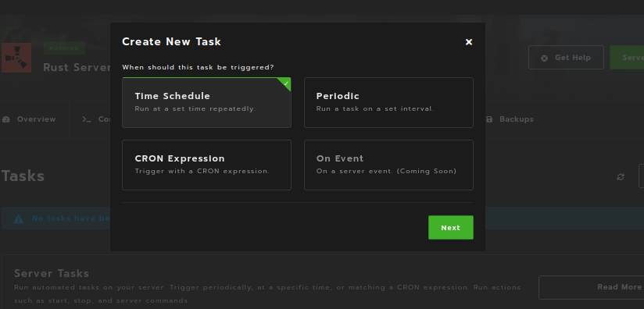Click the Backups save icon
Image resolution: width=644 pixels, height=309 pixels.
pos(489,119)
